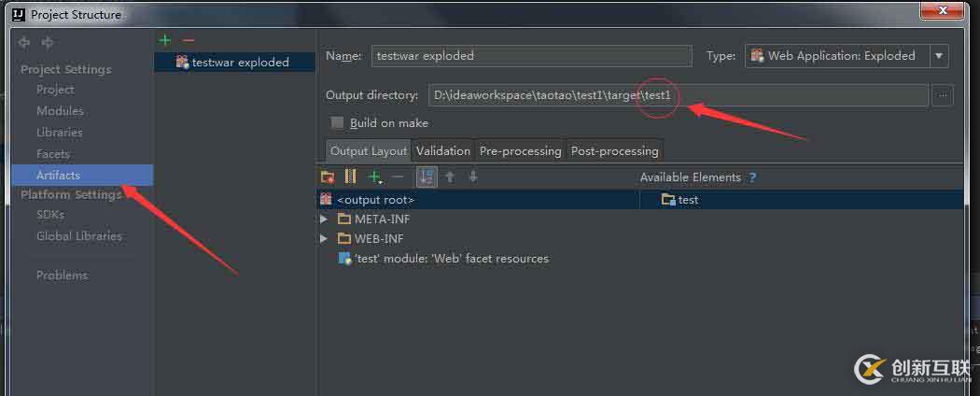
Task: Click the artifact Name input field
Action: coord(532,56)
